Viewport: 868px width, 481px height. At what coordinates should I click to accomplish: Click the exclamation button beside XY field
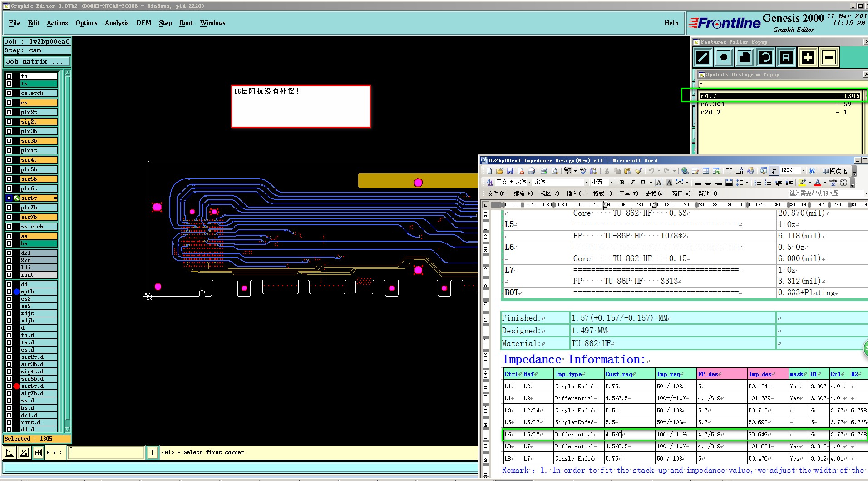[153, 452]
